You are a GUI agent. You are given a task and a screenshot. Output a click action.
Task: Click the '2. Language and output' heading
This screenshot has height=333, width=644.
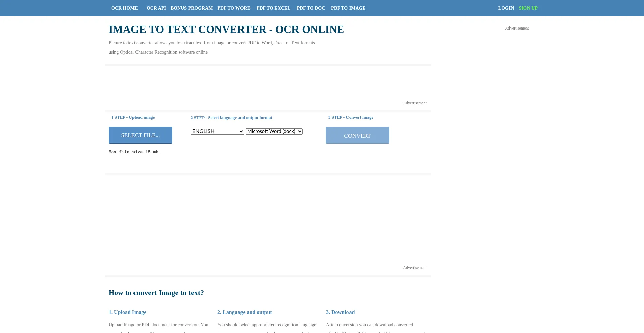click(x=245, y=312)
